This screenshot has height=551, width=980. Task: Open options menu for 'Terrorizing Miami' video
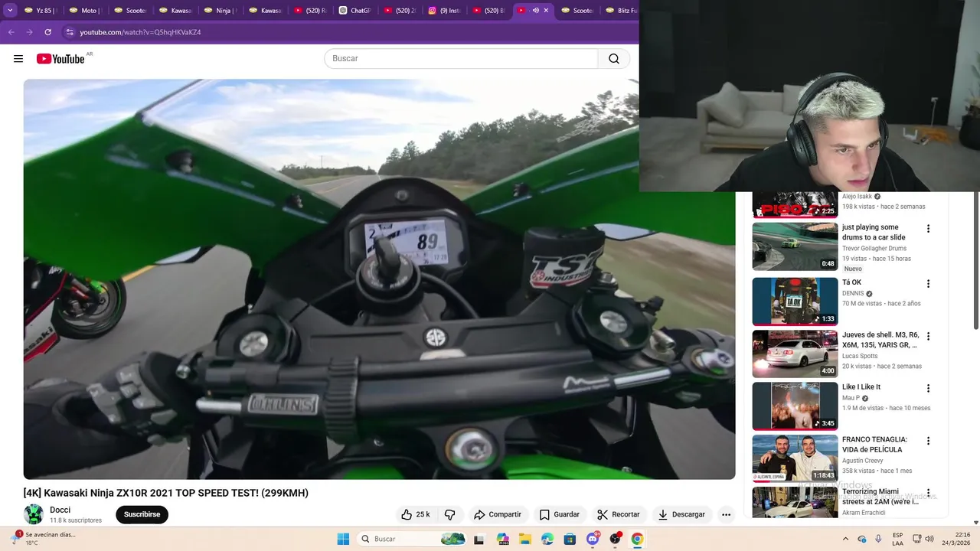tap(929, 493)
